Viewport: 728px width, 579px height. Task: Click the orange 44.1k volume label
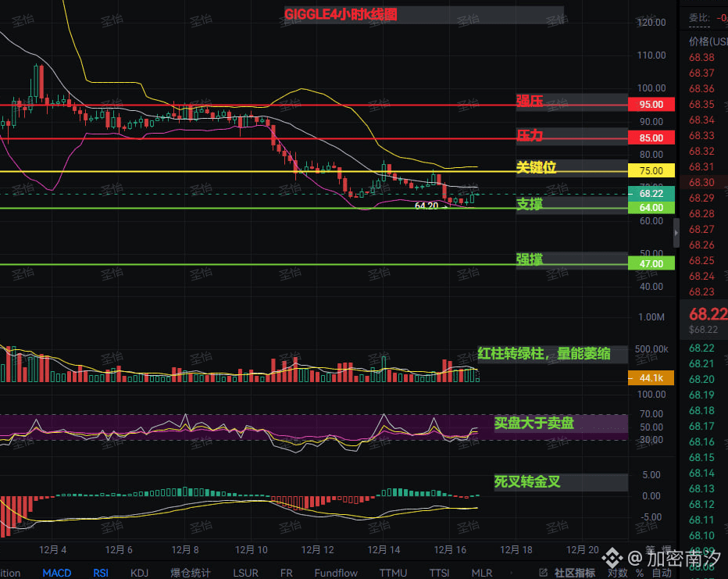click(651, 378)
